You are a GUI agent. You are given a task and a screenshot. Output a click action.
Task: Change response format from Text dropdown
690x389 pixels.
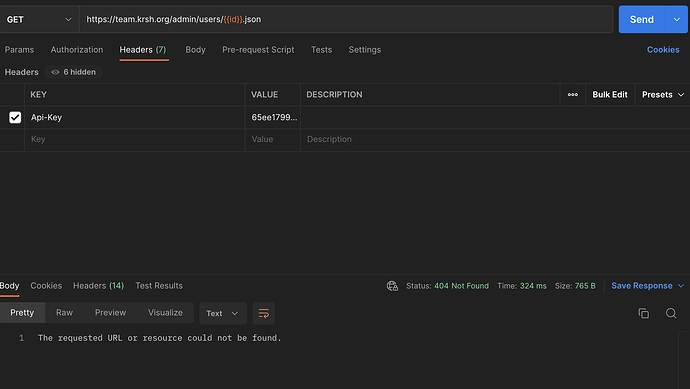223,313
